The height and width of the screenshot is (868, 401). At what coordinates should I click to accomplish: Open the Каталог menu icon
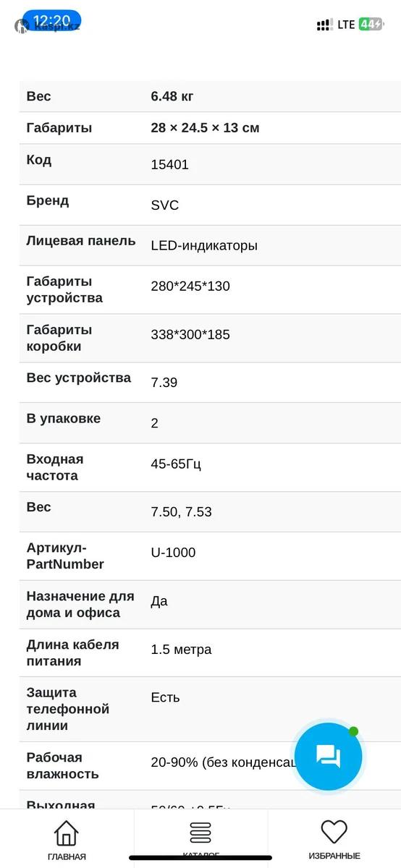(x=200, y=832)
